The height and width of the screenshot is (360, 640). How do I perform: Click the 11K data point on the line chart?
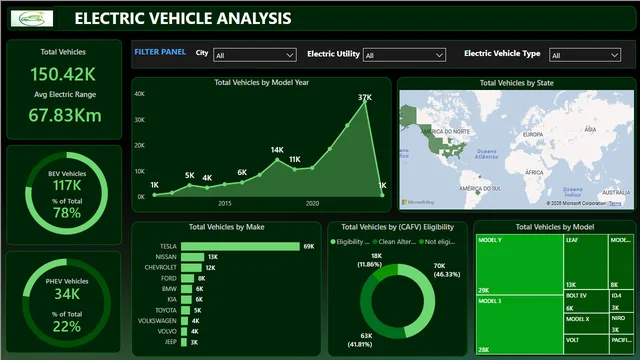295,169
